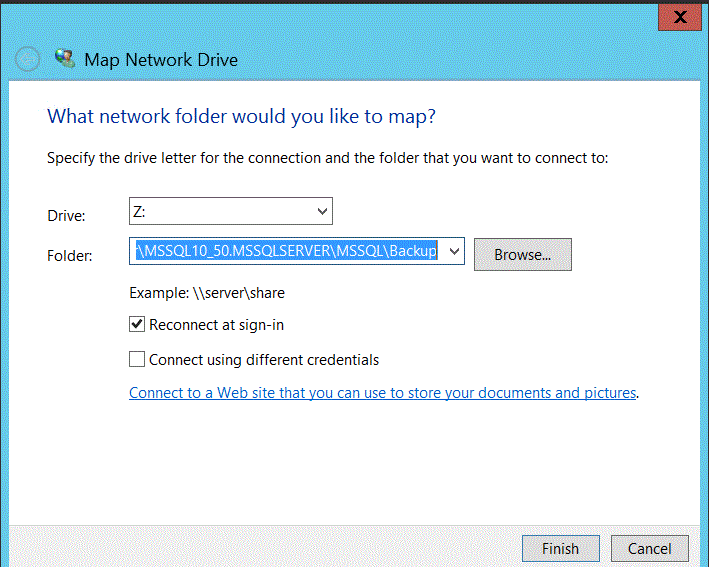Click the Map Network Drive globe icon
The height and width of the screenshot is (567, 709).
pos(65,59)
